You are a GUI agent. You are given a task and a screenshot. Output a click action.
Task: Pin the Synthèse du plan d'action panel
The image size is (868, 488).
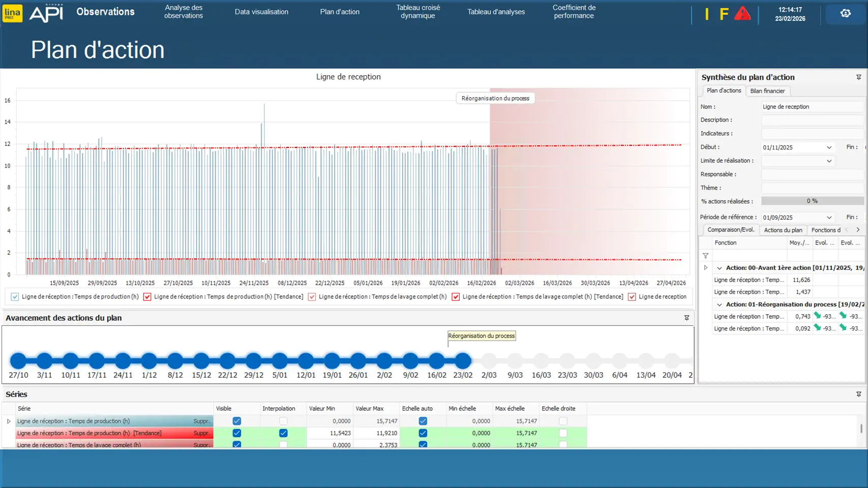[x=858, y=77]
